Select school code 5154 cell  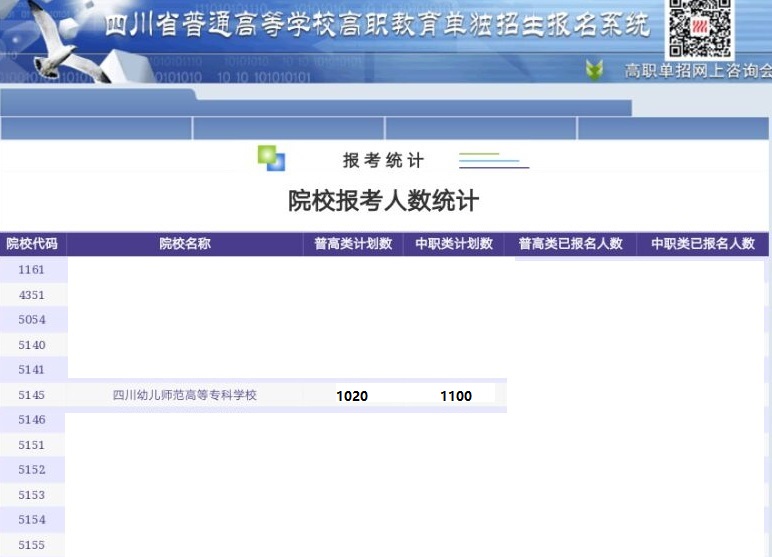tap(32, 519)
